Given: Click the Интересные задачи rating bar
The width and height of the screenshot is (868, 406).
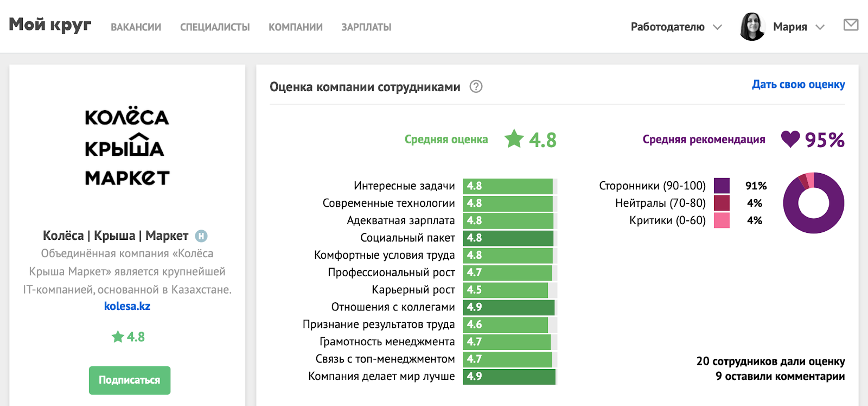Looking at the screenshot, I should pos(510,186).
